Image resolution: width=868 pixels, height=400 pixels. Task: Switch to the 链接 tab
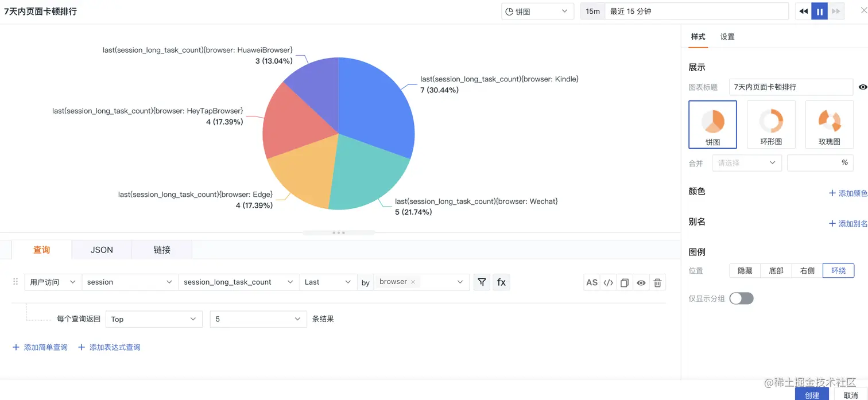[x=162, y=250]
